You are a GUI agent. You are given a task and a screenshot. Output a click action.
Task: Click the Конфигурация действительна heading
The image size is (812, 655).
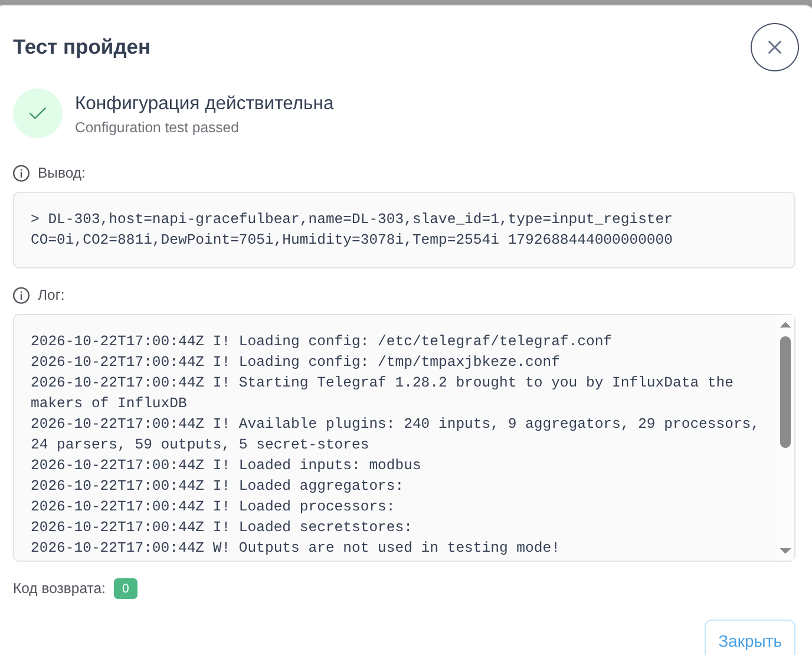(x=204, y=103)
